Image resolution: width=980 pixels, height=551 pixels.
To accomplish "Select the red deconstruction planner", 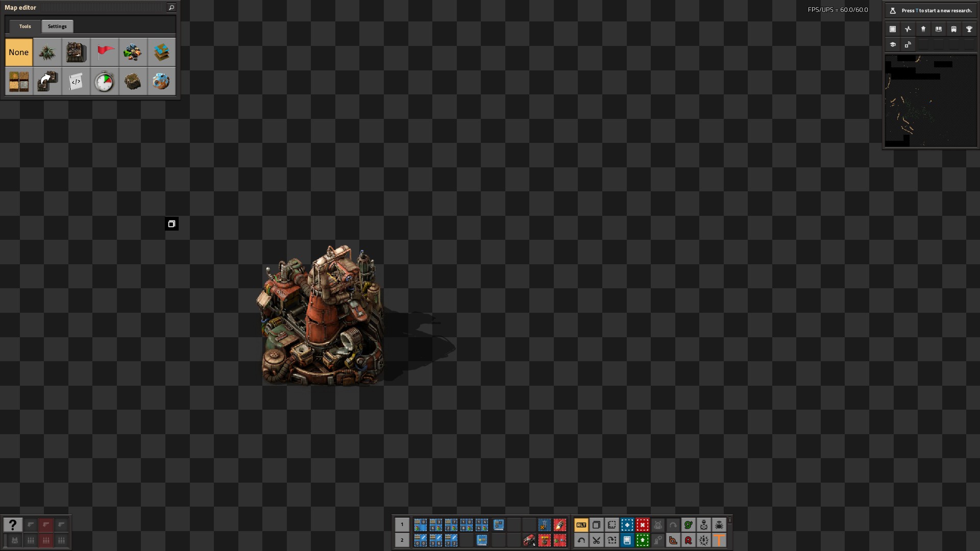I will pos(643,524).
